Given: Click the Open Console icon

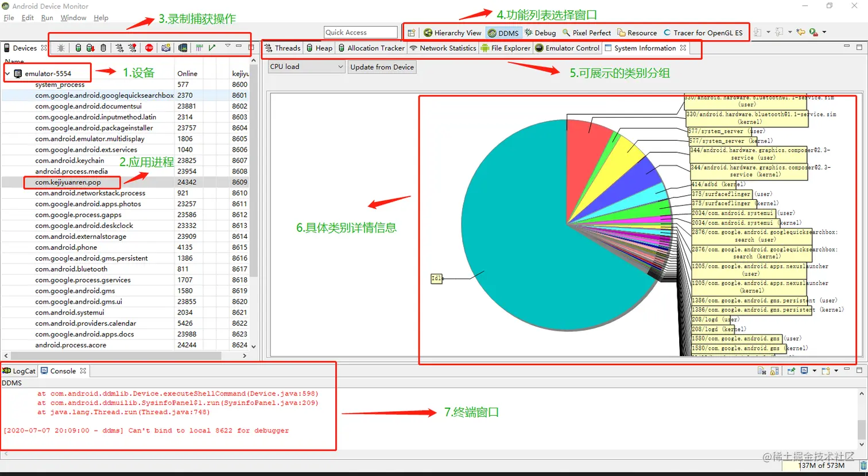Looking at the screenshot, I should coord(826,371).
